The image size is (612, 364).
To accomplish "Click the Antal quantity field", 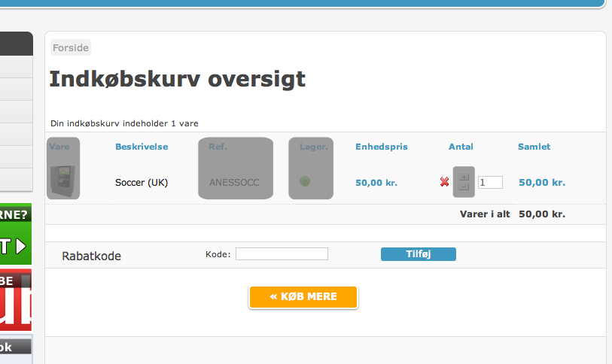I will point(490,183).
